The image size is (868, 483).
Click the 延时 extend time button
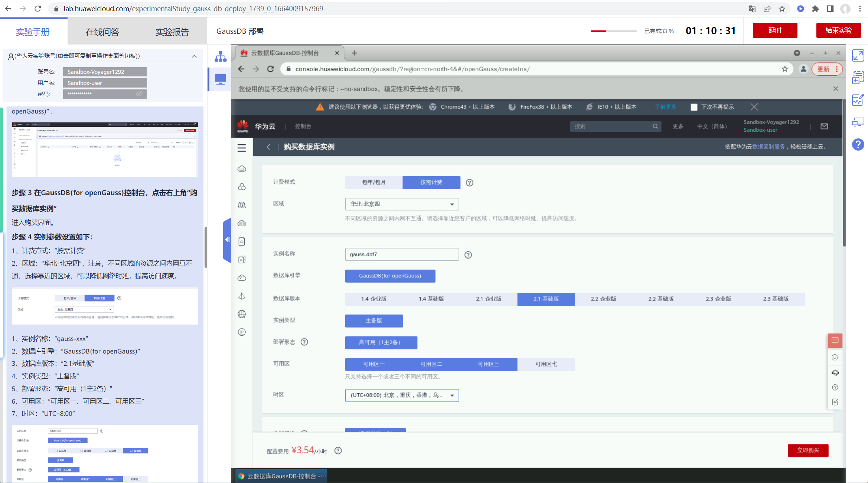point(775,30)
